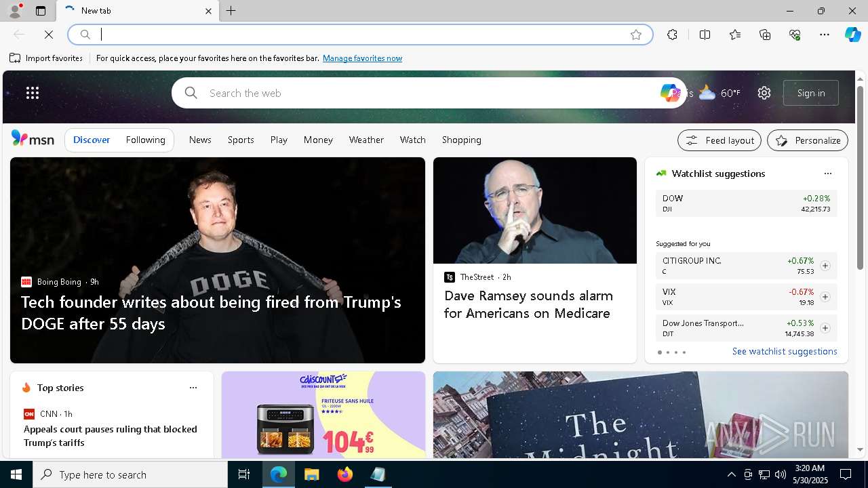Viewport: 868px width, 488px height.
Task: Add Dow Jones Transport to watchlist
Action: 825,328
